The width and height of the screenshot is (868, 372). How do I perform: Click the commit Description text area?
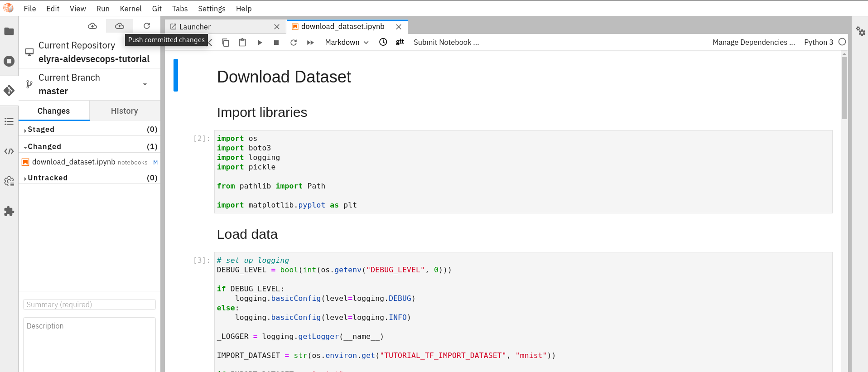point(89,344)
